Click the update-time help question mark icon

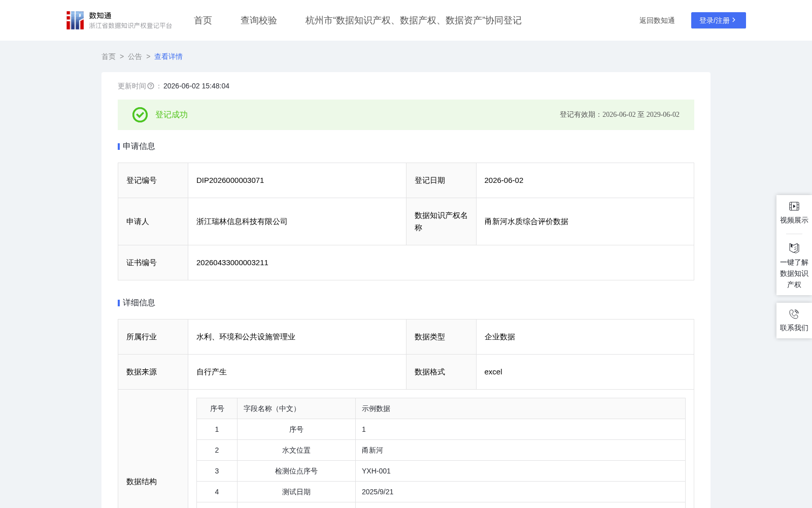[151, 86]
